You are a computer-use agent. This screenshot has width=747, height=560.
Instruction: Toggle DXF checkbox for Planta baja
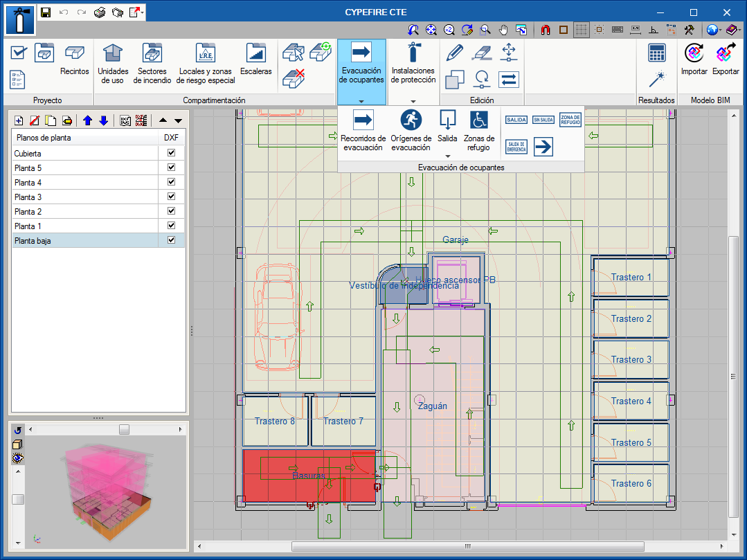(x=171, y=240)
